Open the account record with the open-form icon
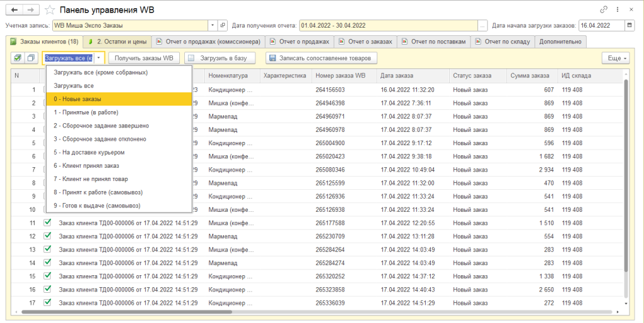644x323 pixels. click(x=222, y=26)
